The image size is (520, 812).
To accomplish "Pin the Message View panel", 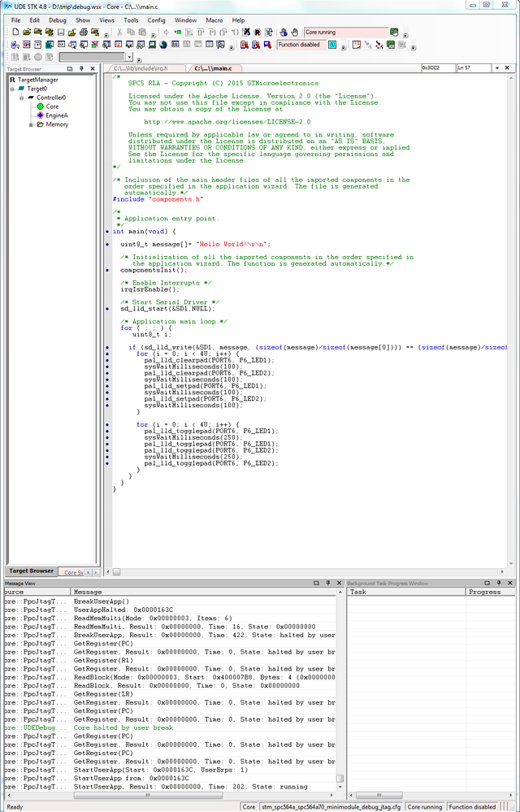I will [x=327, y=583].
